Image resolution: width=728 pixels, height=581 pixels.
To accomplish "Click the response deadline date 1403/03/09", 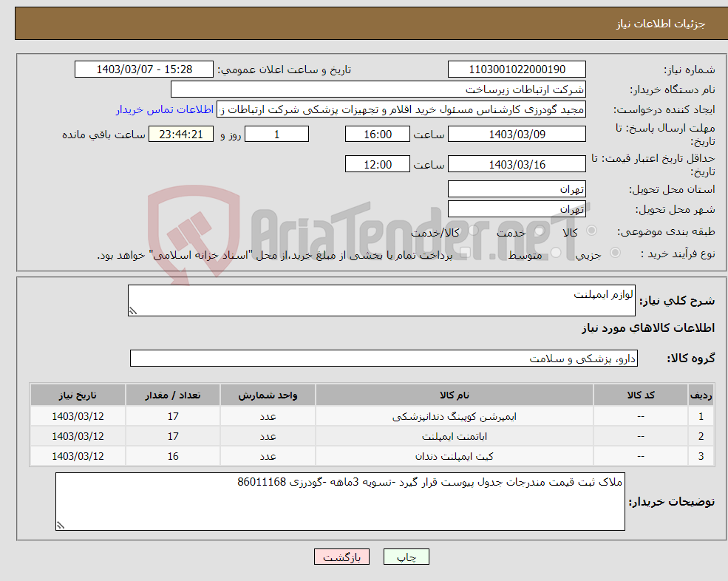I will (x=517, y=135).
